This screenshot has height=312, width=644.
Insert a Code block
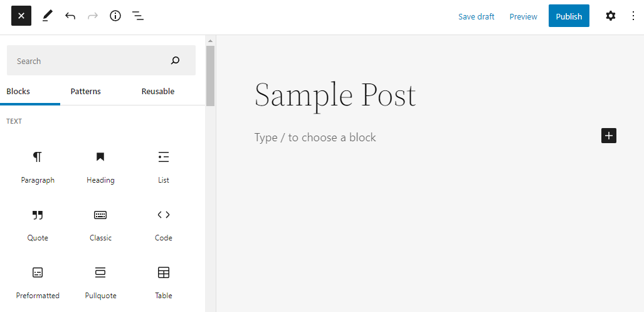click(x=163, y=224)
